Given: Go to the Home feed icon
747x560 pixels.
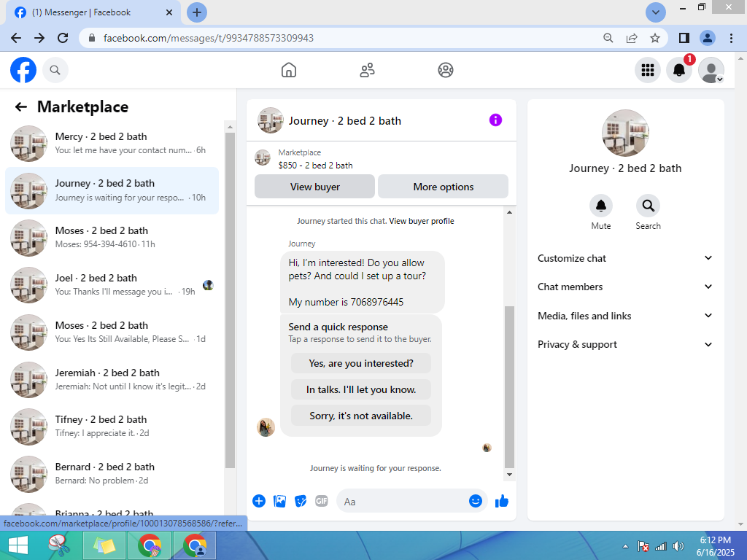Looking at the screenshot, I should [289, 70].
